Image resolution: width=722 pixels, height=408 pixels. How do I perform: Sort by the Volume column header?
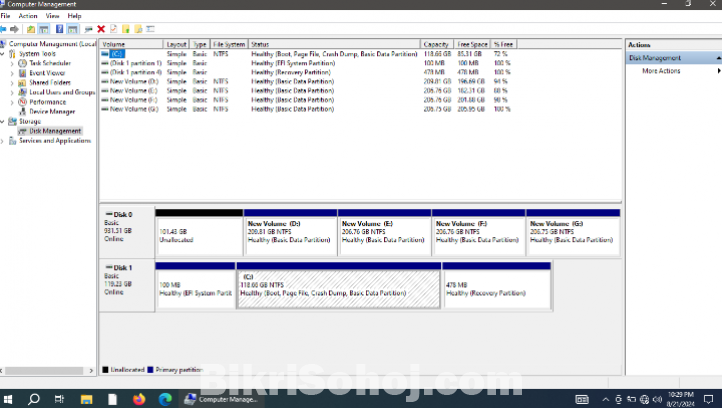(132, 44)
